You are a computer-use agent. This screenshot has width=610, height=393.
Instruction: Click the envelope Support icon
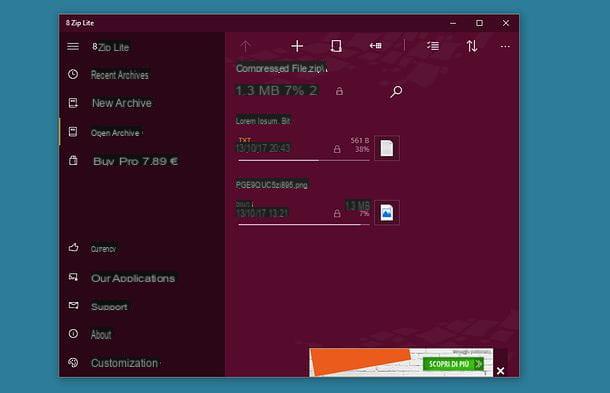tap(74, 305)
